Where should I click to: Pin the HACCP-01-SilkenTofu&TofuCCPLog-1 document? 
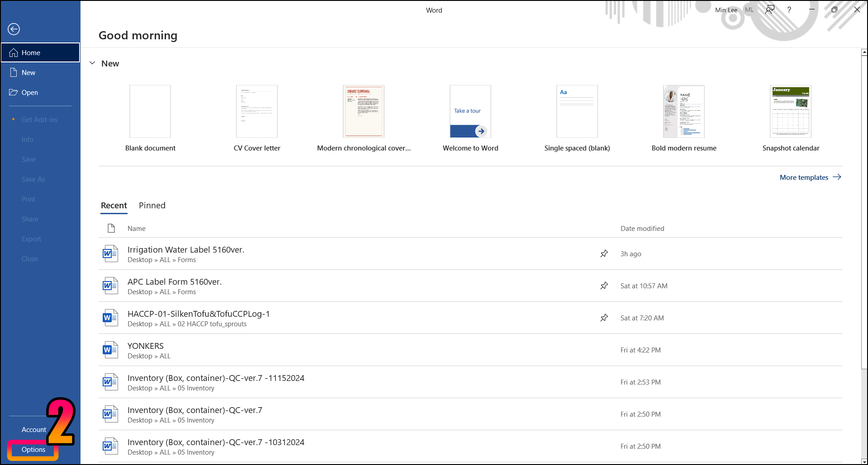pyautogui.click(x=604, y=318)
